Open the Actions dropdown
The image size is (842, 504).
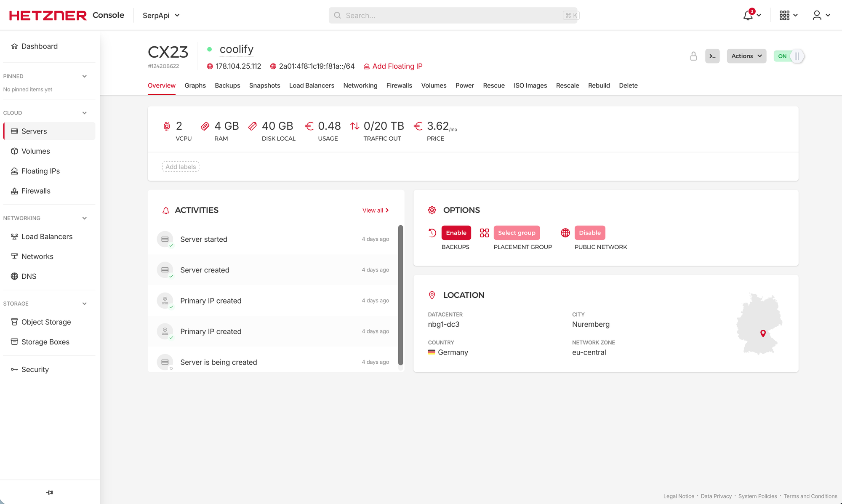746,56
